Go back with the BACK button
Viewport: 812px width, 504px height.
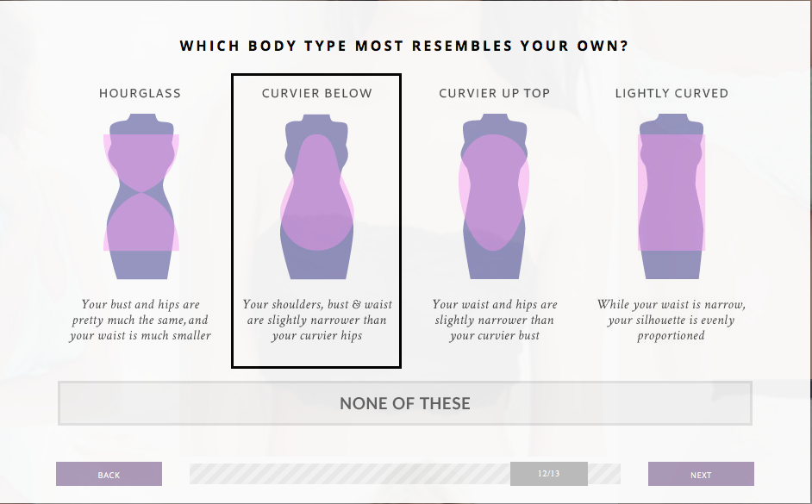[x=109, y=475]
